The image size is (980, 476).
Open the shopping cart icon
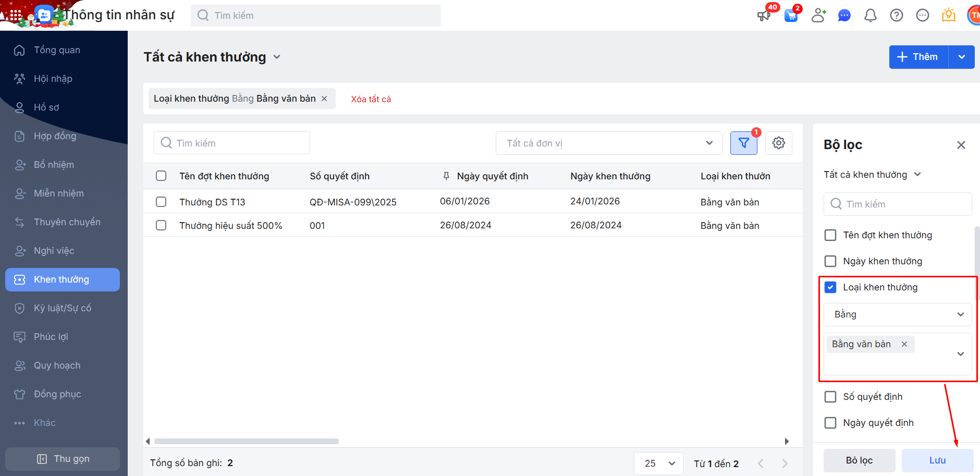click(791, 16)
